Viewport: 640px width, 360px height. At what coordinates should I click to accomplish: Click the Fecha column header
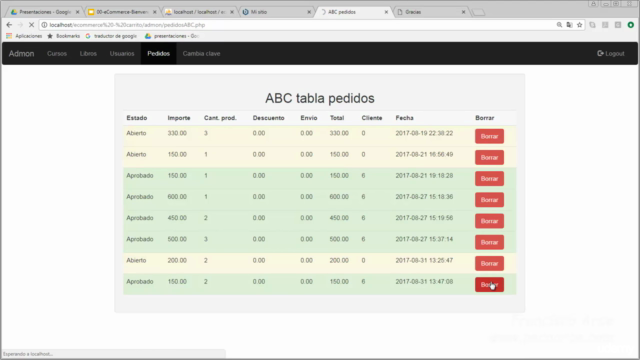(x=404, y=118)
